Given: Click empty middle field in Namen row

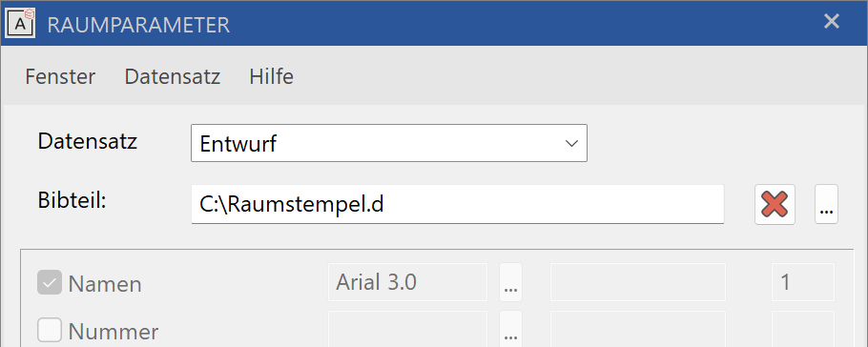Looking at the screenshot, I should click(x=638, y=282).
